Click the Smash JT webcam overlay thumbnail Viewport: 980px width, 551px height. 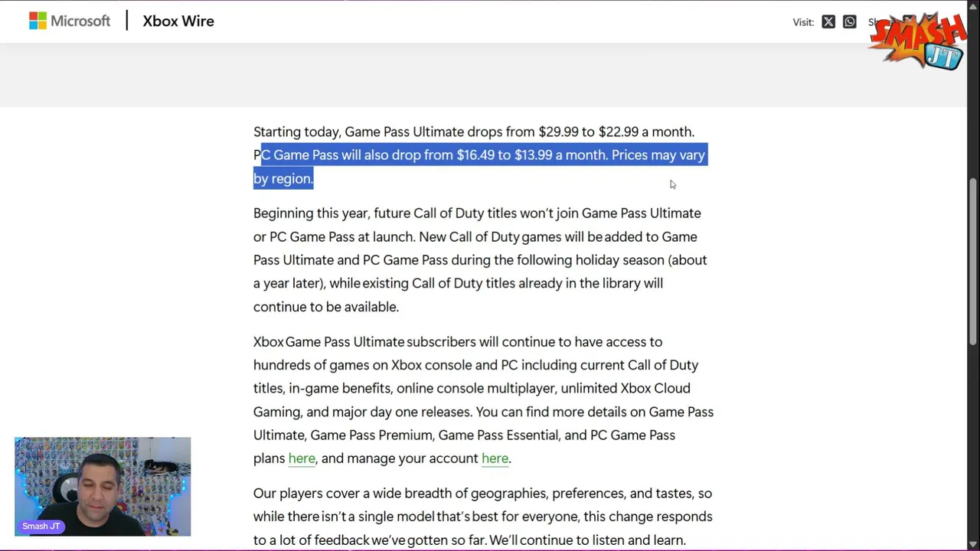(103, 487)
